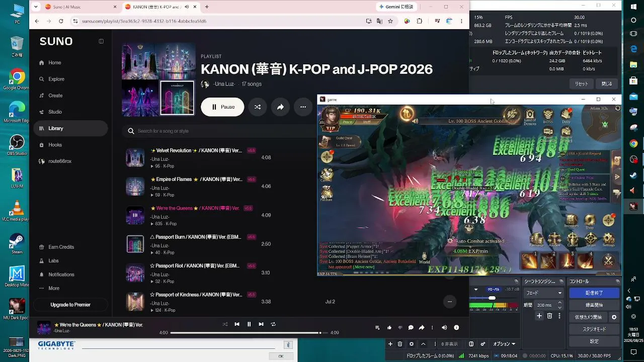Open Notifications in Suno sidebar
This screenshot has width=644, height=362.
click(x=61, y=275)
